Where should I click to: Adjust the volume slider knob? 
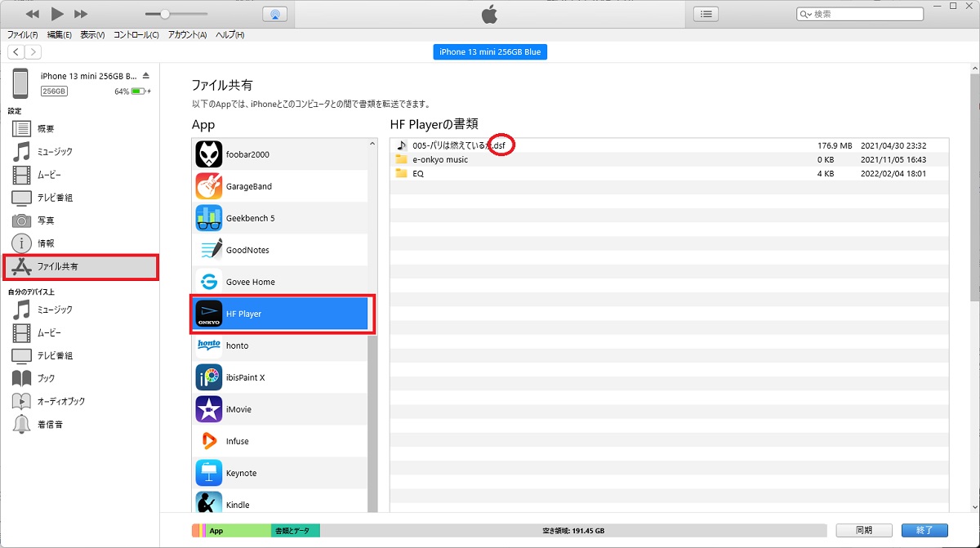point(165,14)
